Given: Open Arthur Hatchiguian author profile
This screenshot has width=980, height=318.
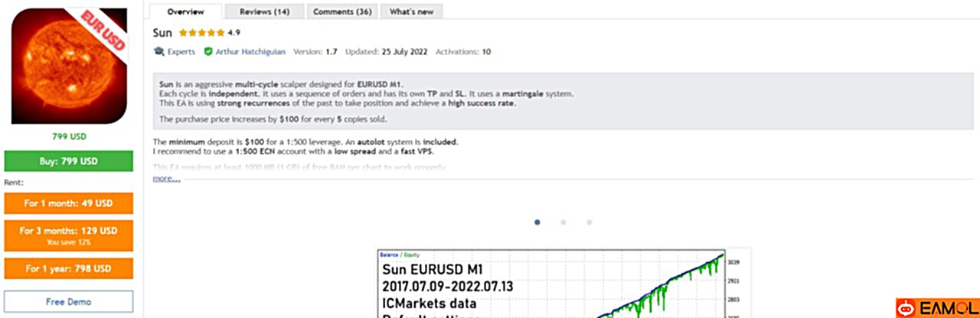Looking at the screenshot, I should 250,52.
